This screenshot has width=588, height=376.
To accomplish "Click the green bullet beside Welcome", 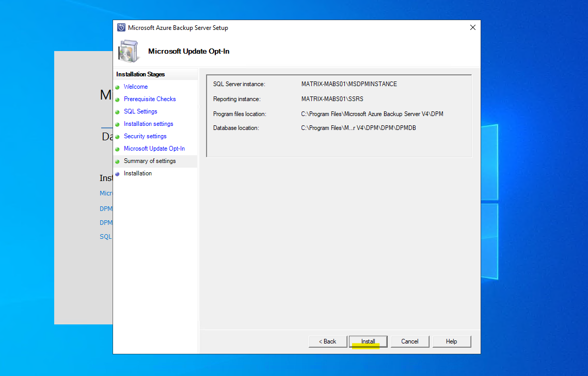I will pos(117,87).
